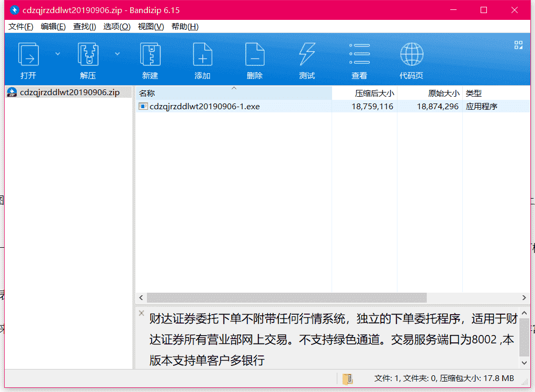Click the 解压 (Extract) toolbar icon

coord(88,54)
